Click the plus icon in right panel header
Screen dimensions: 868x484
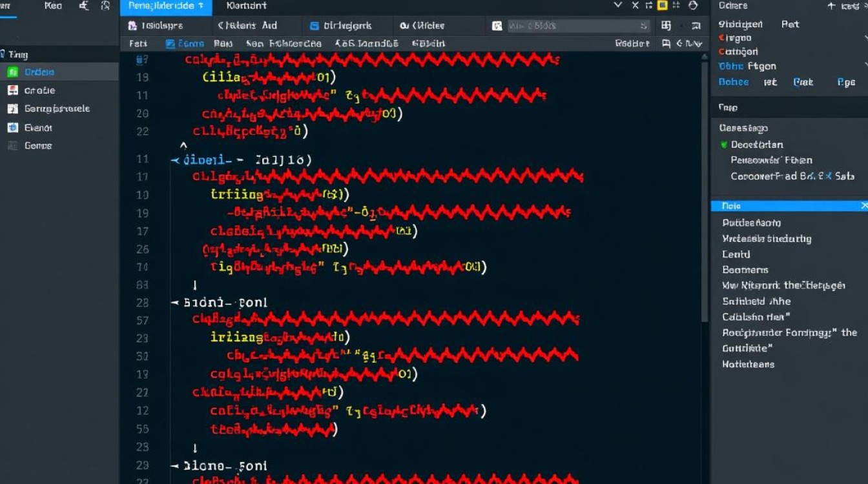831,6
